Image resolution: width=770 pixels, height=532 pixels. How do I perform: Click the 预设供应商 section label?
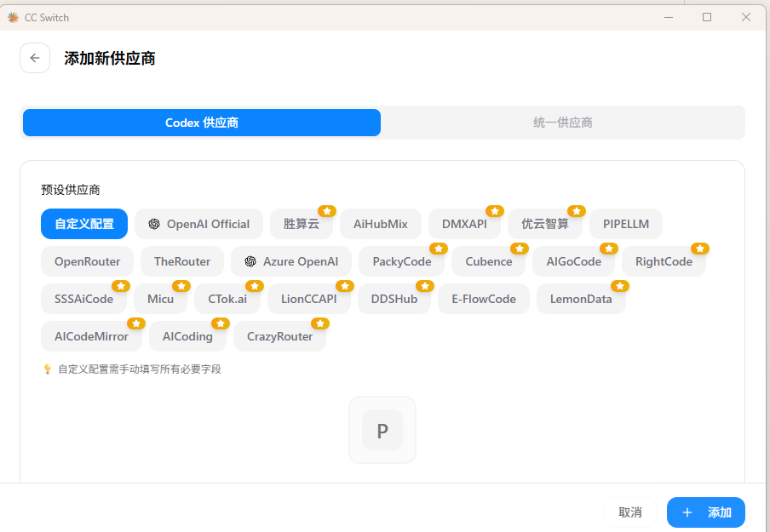(x=71, y=190)
